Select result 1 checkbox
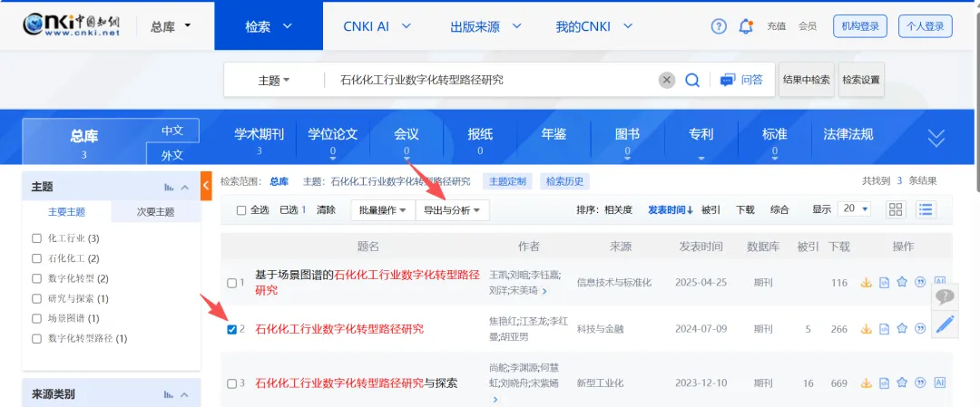 [231, 284]
